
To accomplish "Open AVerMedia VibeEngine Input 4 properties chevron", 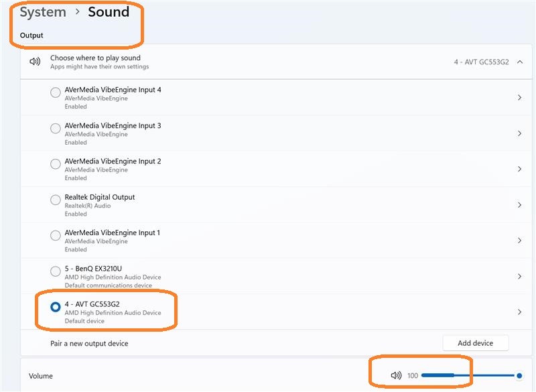I will (520, 98).
